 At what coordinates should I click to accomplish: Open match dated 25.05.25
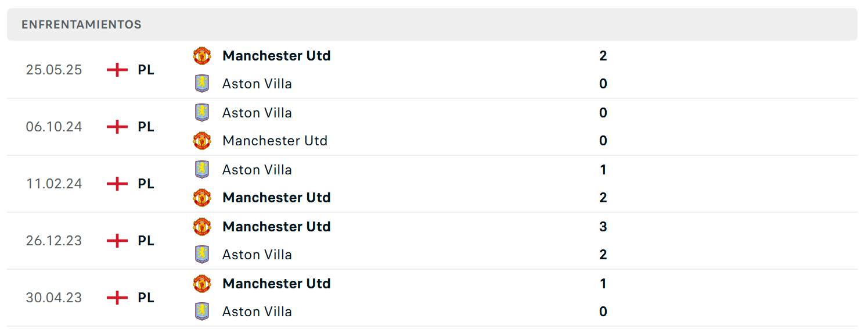click(432, 70)
